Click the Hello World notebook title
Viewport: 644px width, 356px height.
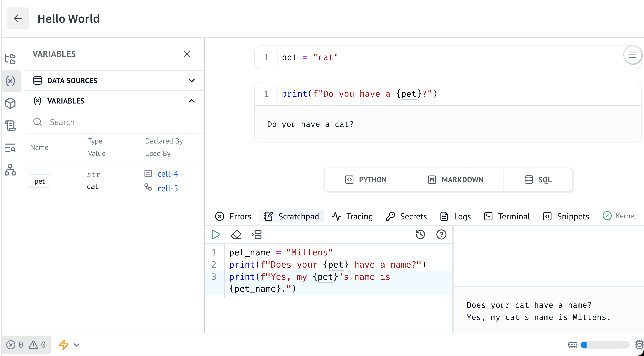(68, 19)
